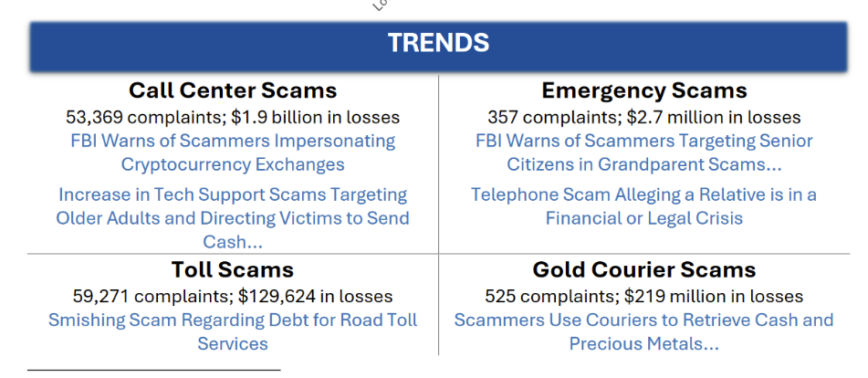Select the Call Center Scams heading
The image size is (868, 378).
pyautogui.click(x=233, y=91)
